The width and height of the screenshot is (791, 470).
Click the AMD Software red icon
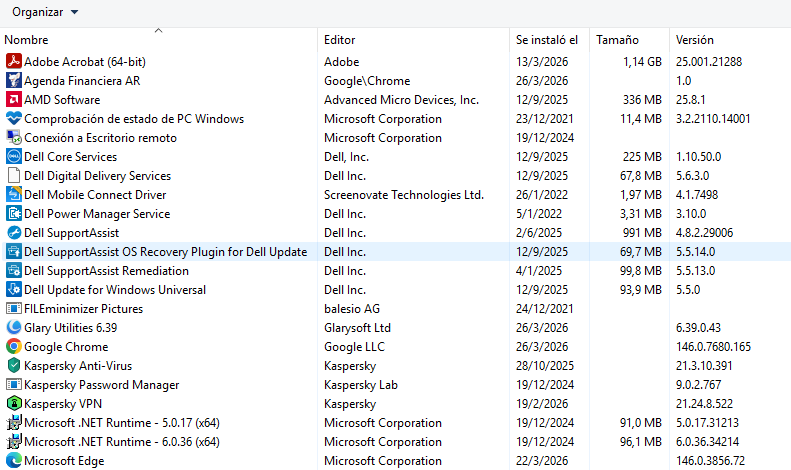[14, 100]
